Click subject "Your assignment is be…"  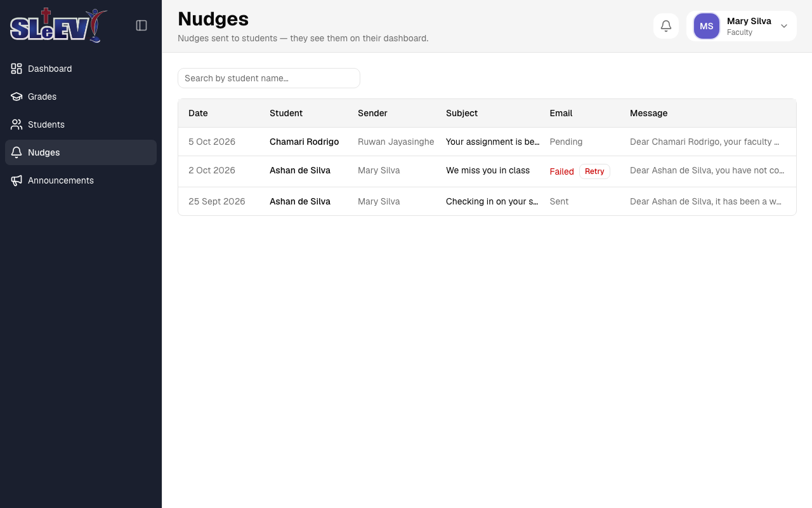pyautogui.click(x=493, y=142)
